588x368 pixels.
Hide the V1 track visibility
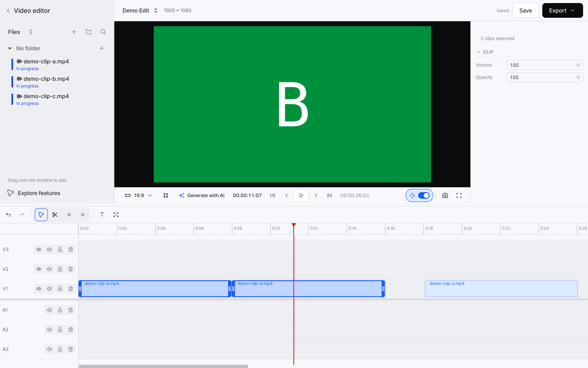pyautogui.click(x=39, y=289)
